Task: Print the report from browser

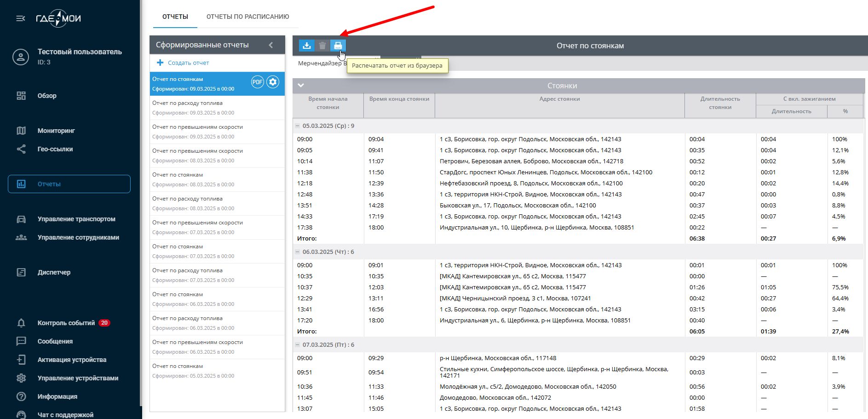Action: 338,46
